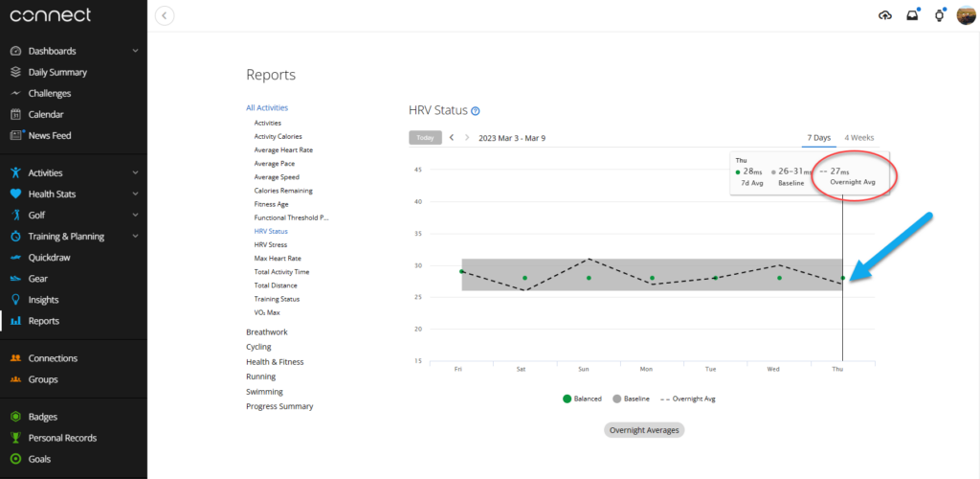
Task: Click the Calendar icon in sidebar
Action: tap(16, 114)
